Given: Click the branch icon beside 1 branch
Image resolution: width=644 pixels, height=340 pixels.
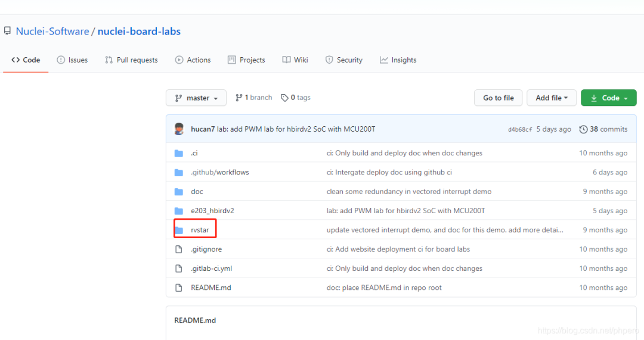Looking at the screenshot, I should coord(239,98).
